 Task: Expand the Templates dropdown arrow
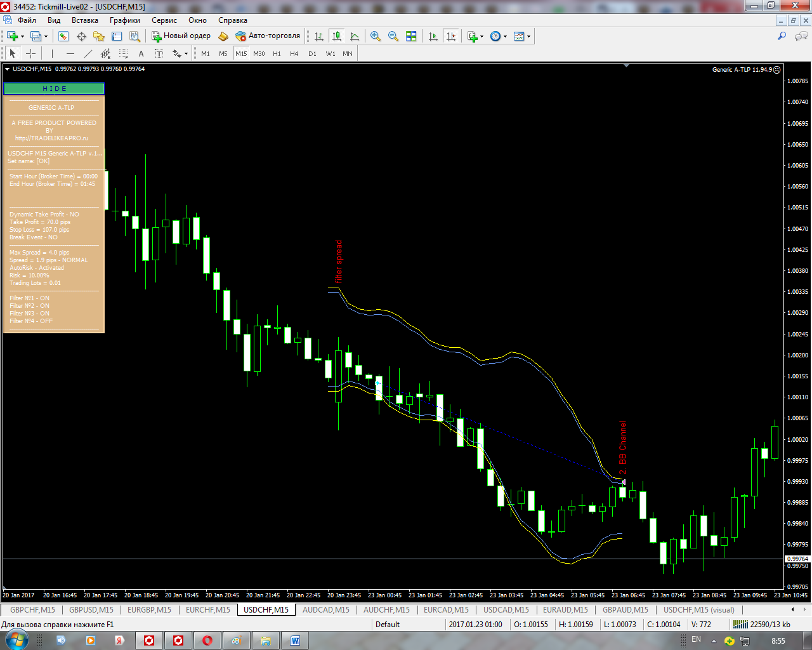pos(528,36)
